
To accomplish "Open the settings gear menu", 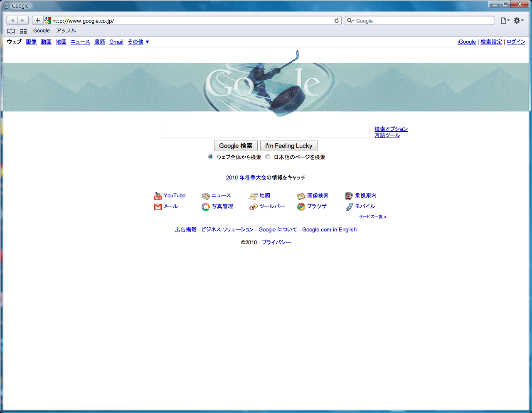I will [518, 20].
